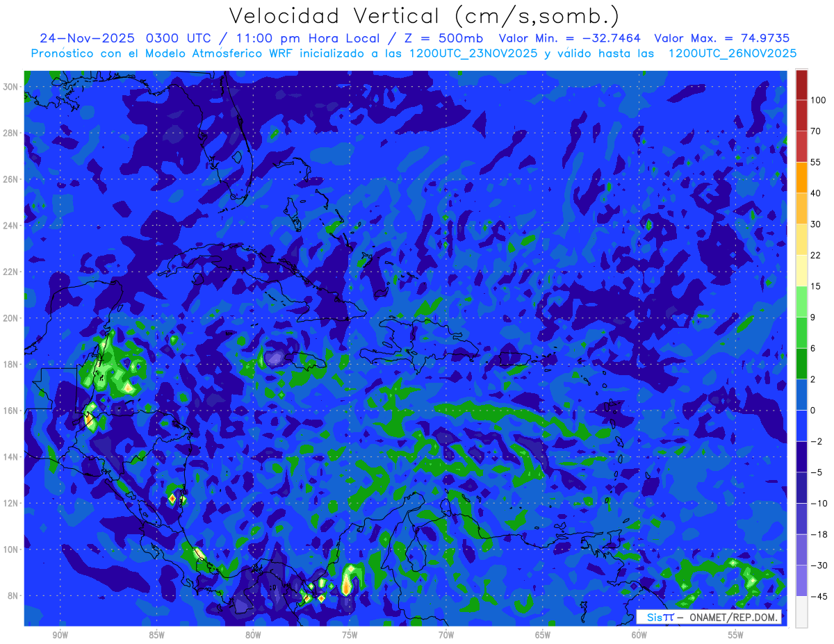
Task: Click the colorbar value label 70
Action: click(x=815, y=131)
